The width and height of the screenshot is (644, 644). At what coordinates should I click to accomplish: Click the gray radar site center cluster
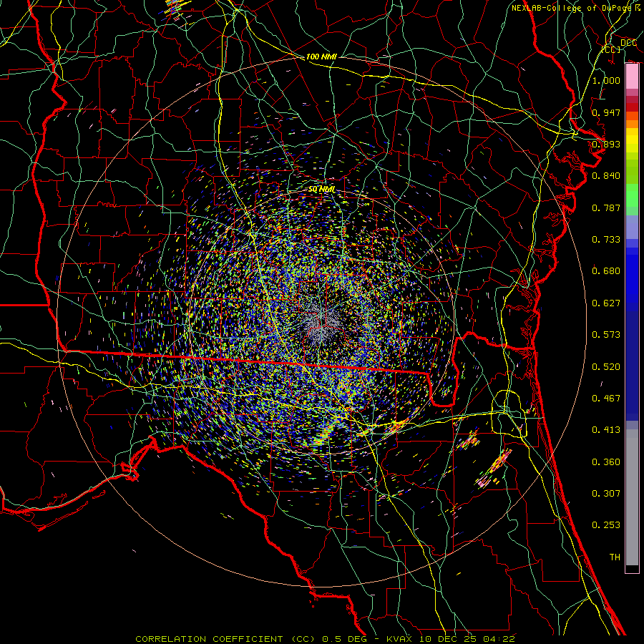(321, 324)
